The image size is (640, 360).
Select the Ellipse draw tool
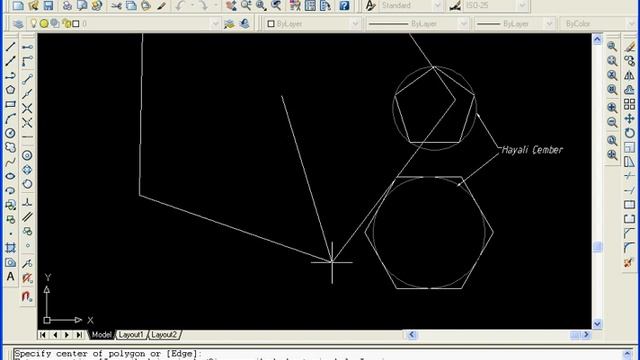11,176
